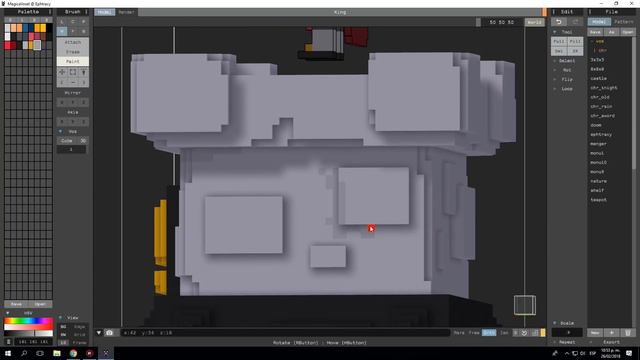Click the World button
The height and width of the screenshot is (360, 640).
point(534,22)
